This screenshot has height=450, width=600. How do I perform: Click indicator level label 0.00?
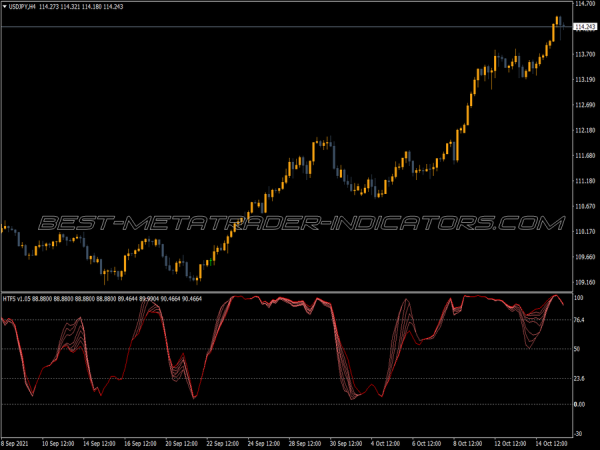click(x=579, y=404)
